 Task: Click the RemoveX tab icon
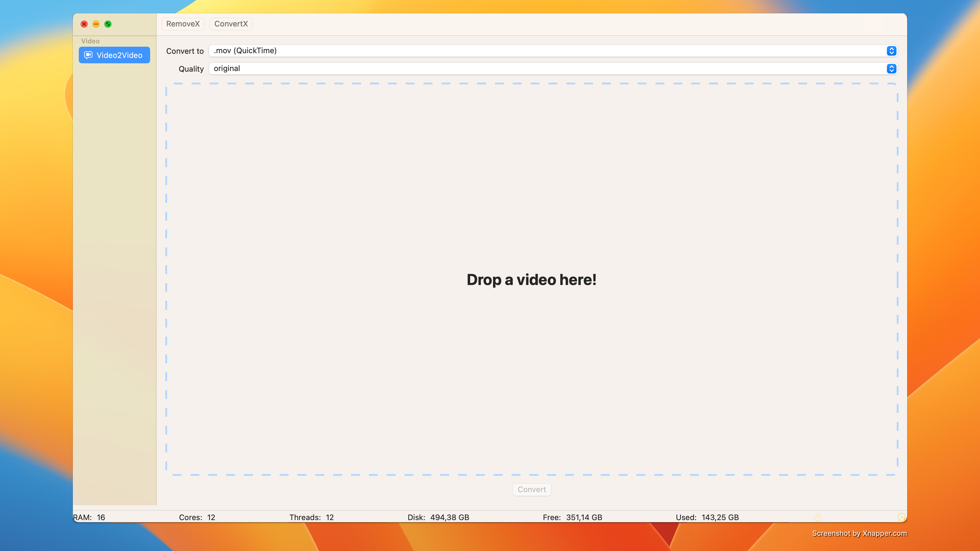(x=183, y=23)
